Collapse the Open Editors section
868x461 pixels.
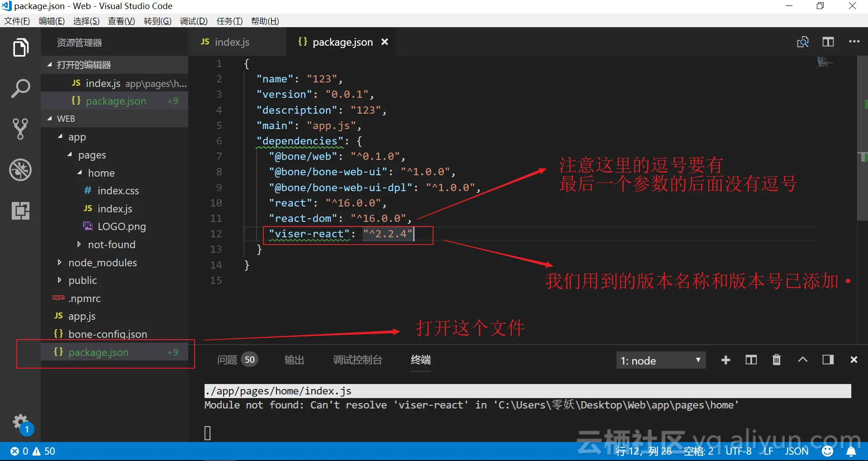(49, 65)
